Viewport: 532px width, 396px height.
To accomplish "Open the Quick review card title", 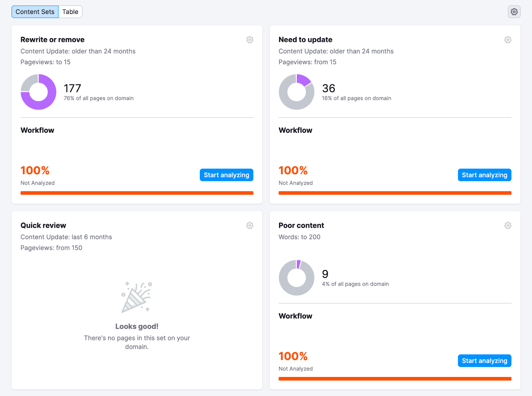I will pyautogui.click(x=43, y=226).
